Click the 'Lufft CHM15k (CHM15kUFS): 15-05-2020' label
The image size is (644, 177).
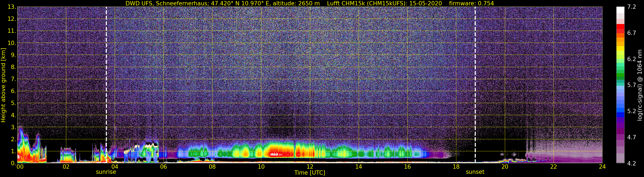[385, 3]
